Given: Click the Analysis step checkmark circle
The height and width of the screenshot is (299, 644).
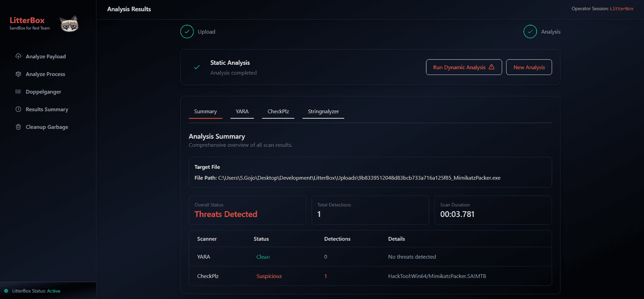Looking at the screenshot, I should pyautogui.click(x=530, y=32).
